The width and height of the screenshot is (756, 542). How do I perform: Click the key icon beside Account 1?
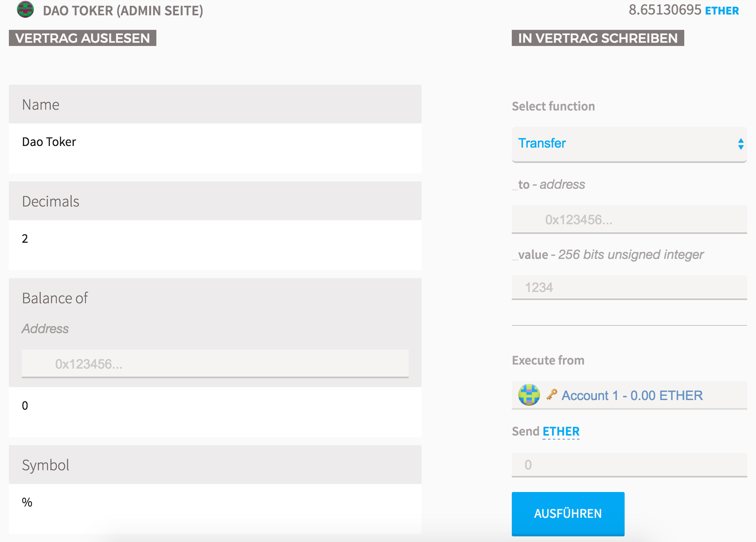pyautogui.click(x=551, y=394)
